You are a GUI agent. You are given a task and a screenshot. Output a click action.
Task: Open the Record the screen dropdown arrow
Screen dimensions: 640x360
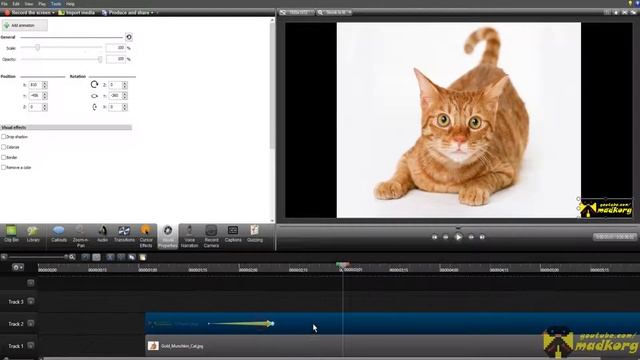tap(53, 13)
